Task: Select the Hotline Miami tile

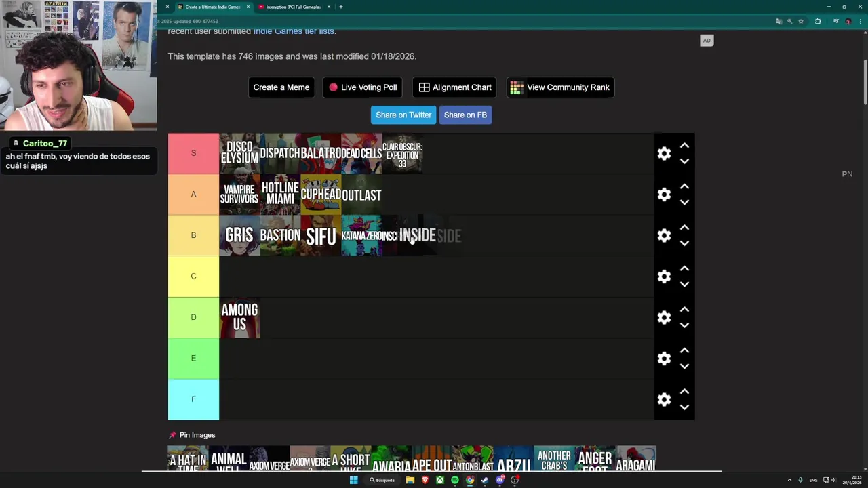Action: (280, 195)
